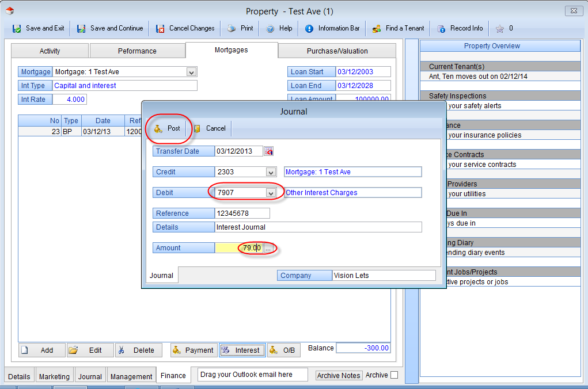Toggle the Information Bar icon
Image resolution: width=588 pixels, height=389 pixels.
[309, 28]
